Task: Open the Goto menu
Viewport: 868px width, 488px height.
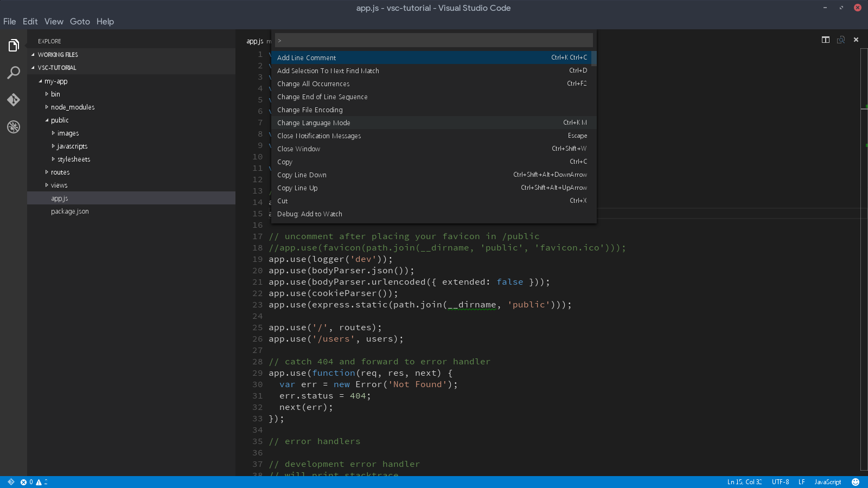Action: point(80,22)
